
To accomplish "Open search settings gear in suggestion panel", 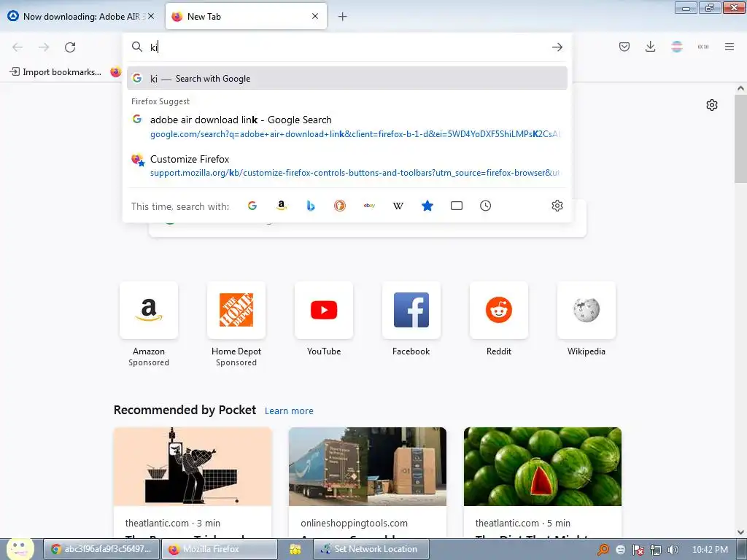I will (x=557, y=206).
